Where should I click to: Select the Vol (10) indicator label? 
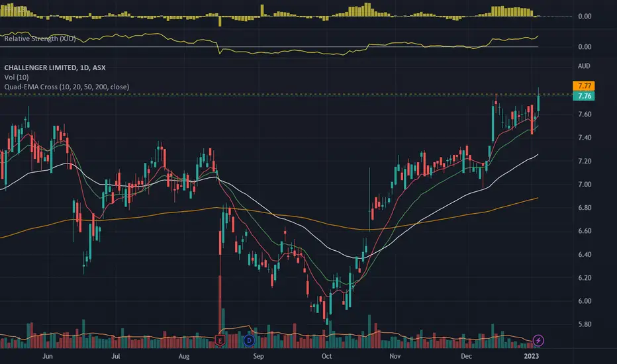point(17,77)
